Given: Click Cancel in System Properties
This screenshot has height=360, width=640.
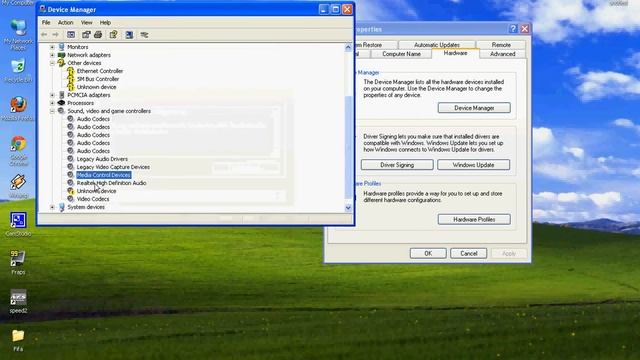Looking at the screenshot, I should [x=469, y=253].
